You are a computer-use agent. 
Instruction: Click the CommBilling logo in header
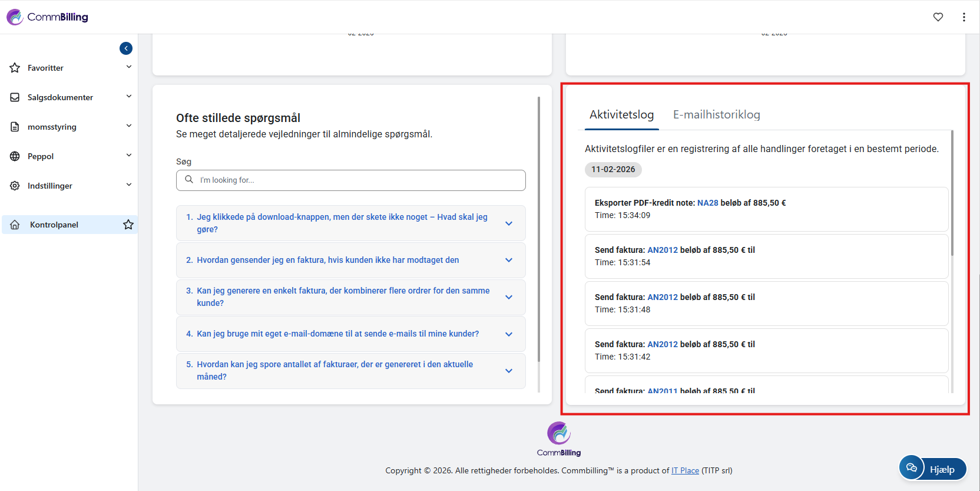[48, 17]
